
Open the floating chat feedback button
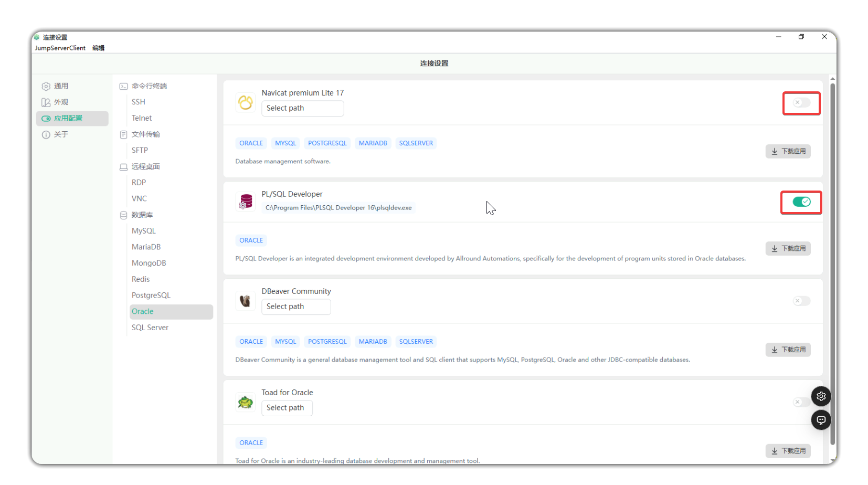pos(821,420)
